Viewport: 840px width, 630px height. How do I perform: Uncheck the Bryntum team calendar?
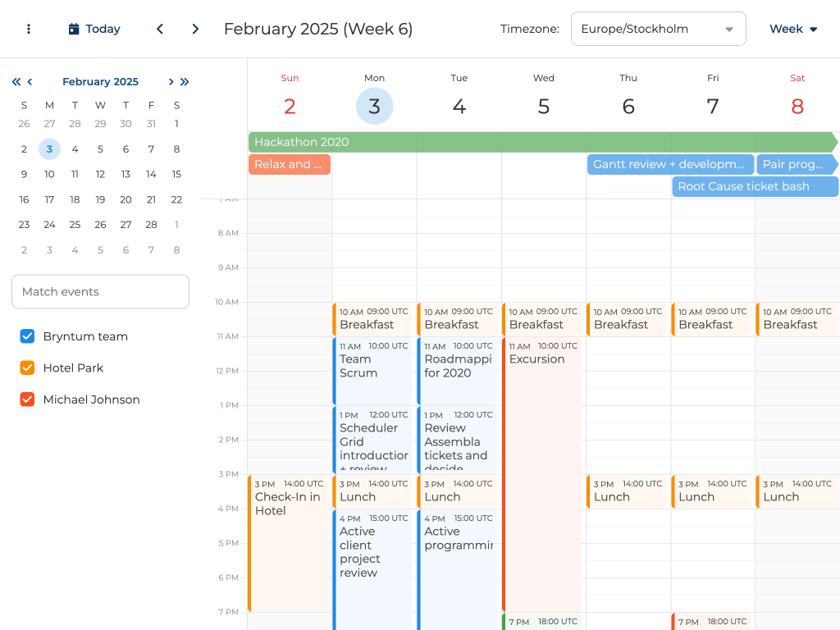point(27,336)
